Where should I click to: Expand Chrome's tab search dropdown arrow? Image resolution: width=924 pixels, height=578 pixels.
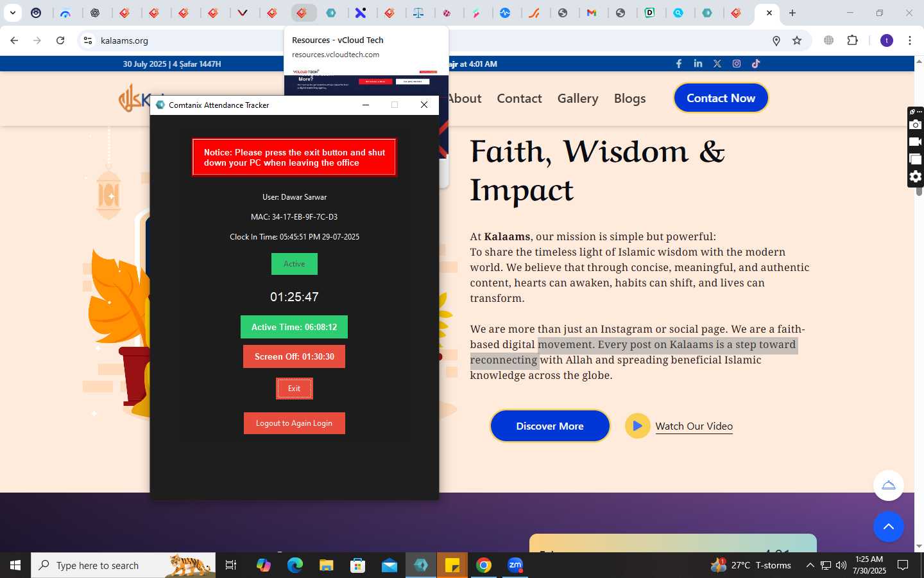pyautogui.click(x=12, y=13)
